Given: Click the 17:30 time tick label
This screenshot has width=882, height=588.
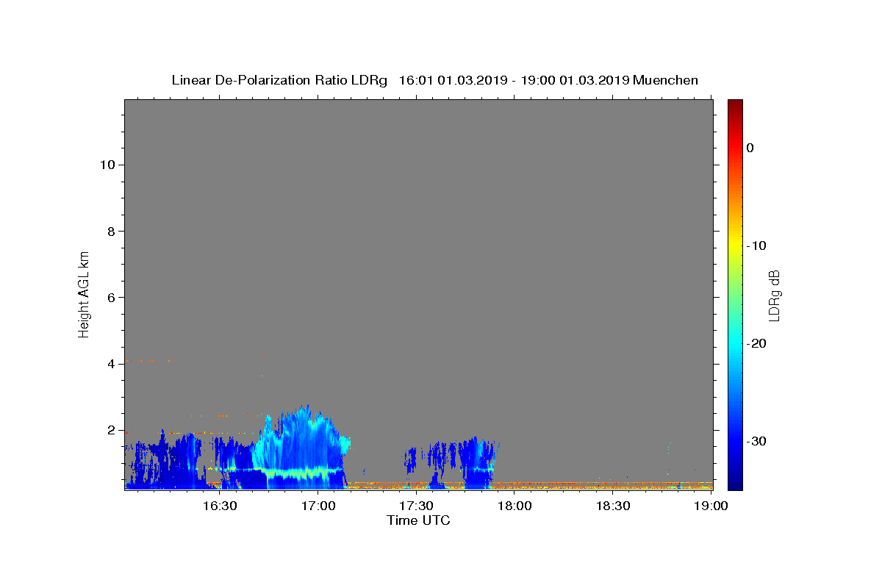Looking at the screenshot, I should pyautogui.click(x=416, y=506).
